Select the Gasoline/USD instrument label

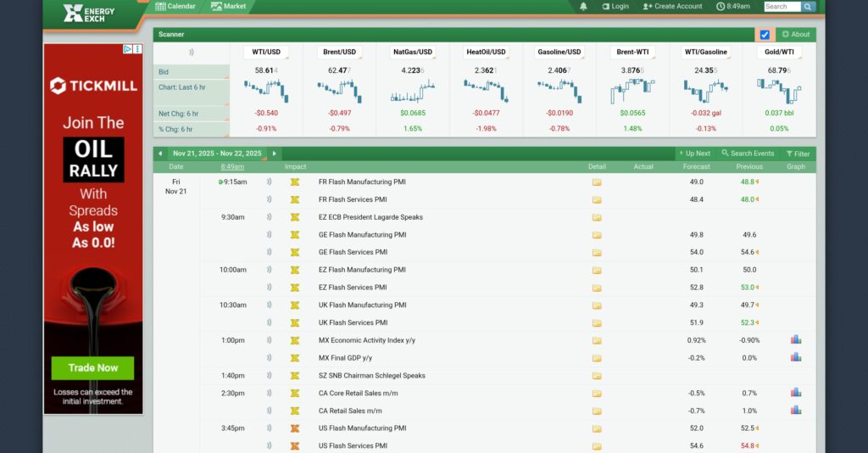pyautogui.click(x=559, y=52)
